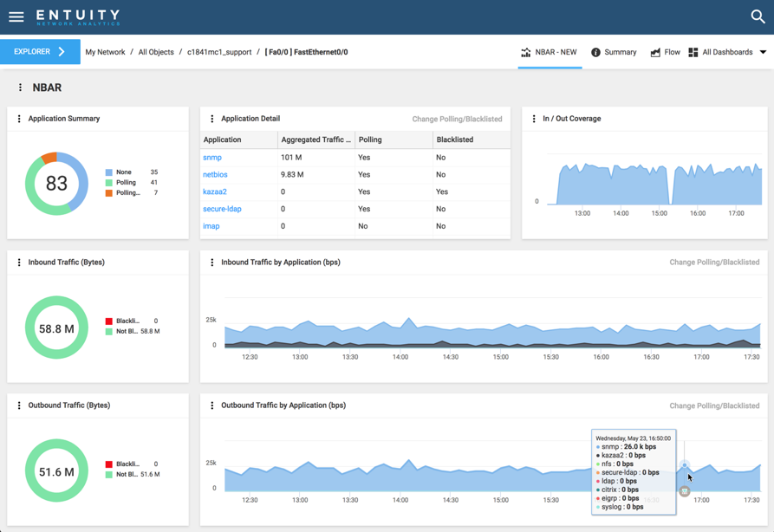
Task: Sort by Aggregated Traffic column header
Action: (x=316, y=139)
